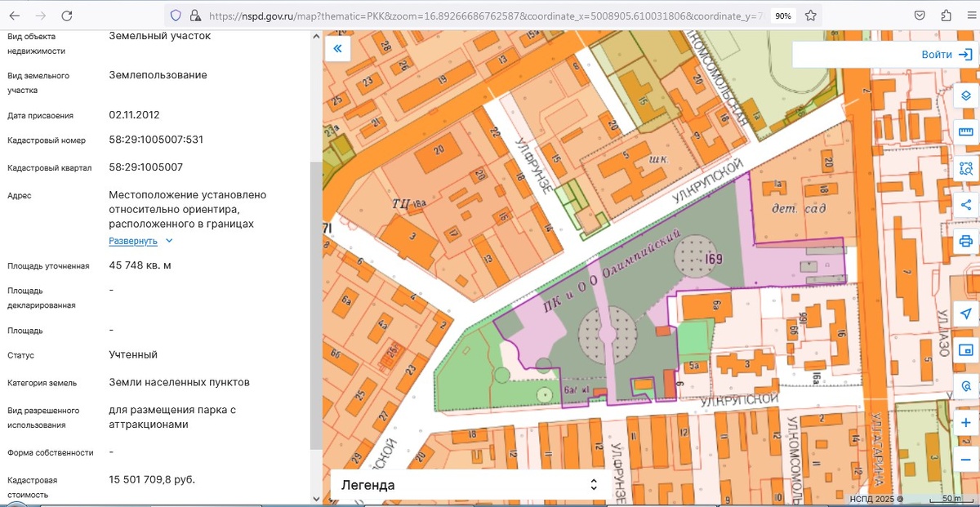
Task: Print the map
Action: 965,241
